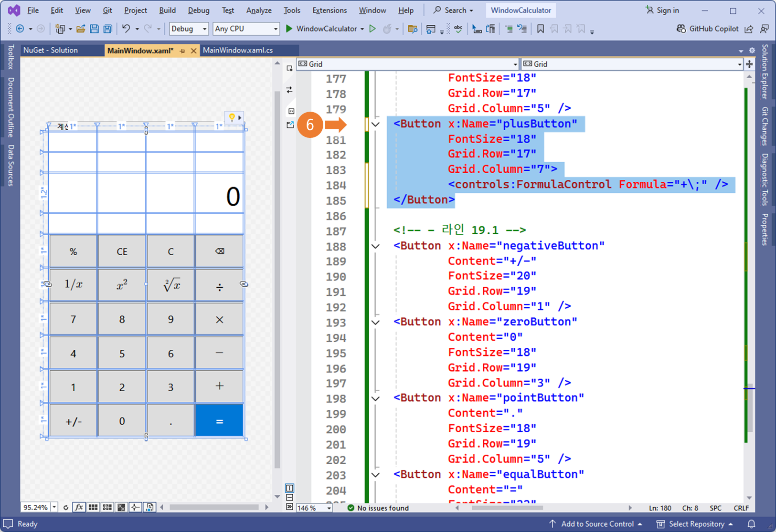Open the Solution Explorer side panel

point(765,72)
